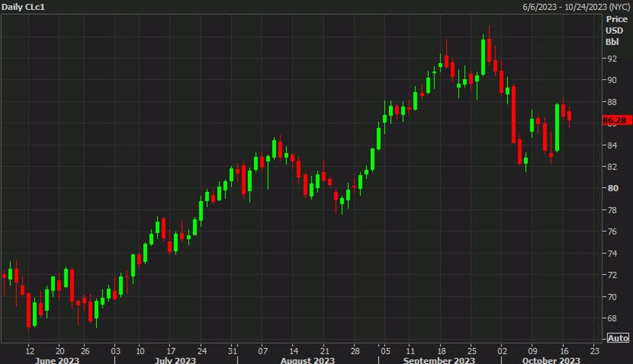
Task: Click the 17 date tick in July
Action: pyautogui.click(x=171, y=350)
